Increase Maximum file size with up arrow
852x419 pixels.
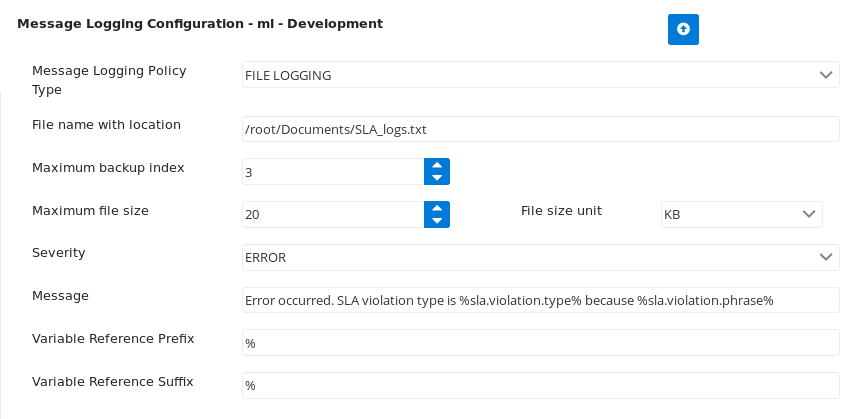[437, 208]
